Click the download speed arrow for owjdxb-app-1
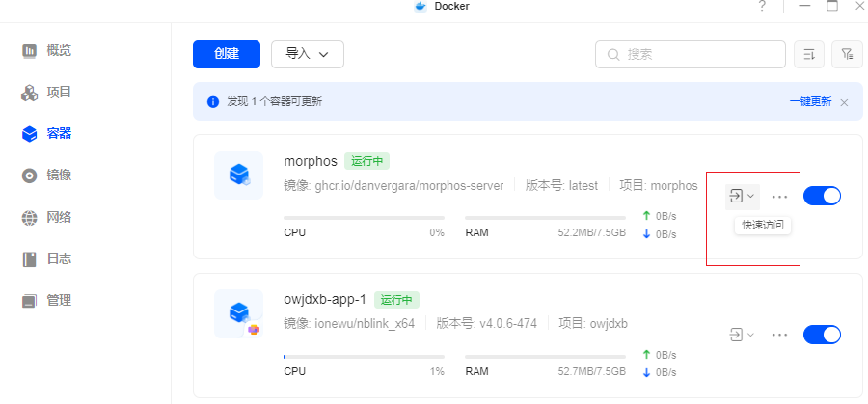Screen dimensions: 868x404 pyautogui.click(x=646, y=372)
